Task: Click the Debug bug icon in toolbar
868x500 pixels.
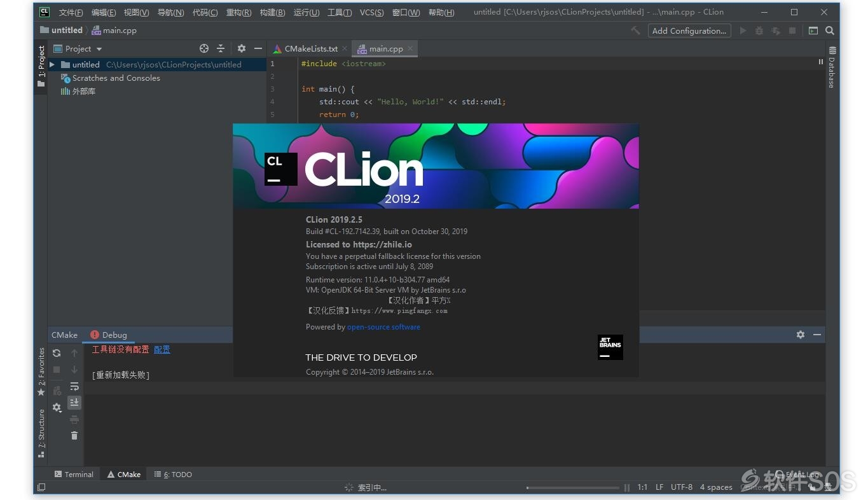Action: (759, 31)
